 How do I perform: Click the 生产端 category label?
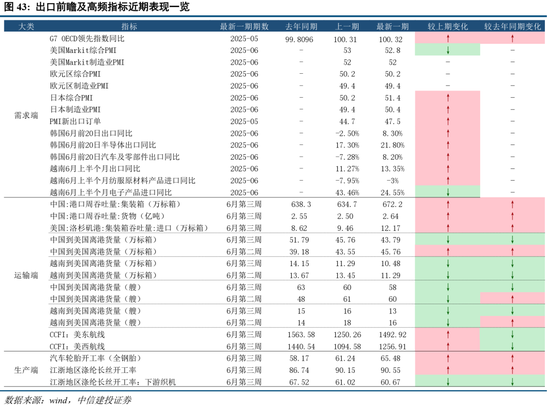[26, 370]
